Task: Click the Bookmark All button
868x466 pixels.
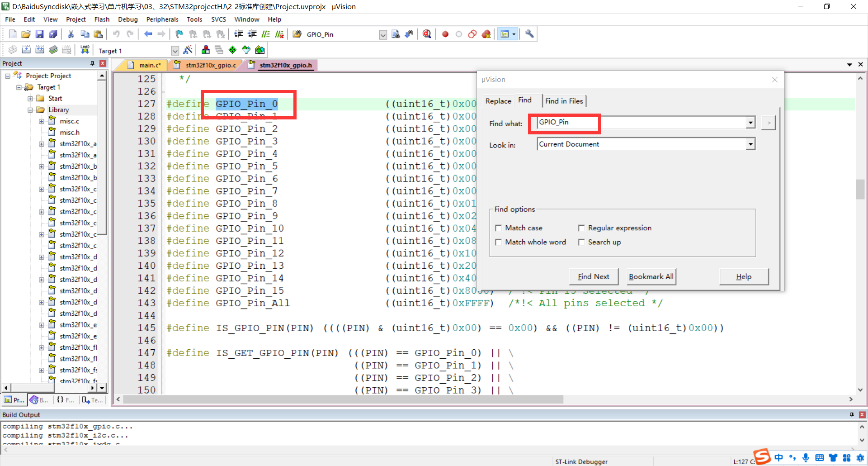Action: 651,276
